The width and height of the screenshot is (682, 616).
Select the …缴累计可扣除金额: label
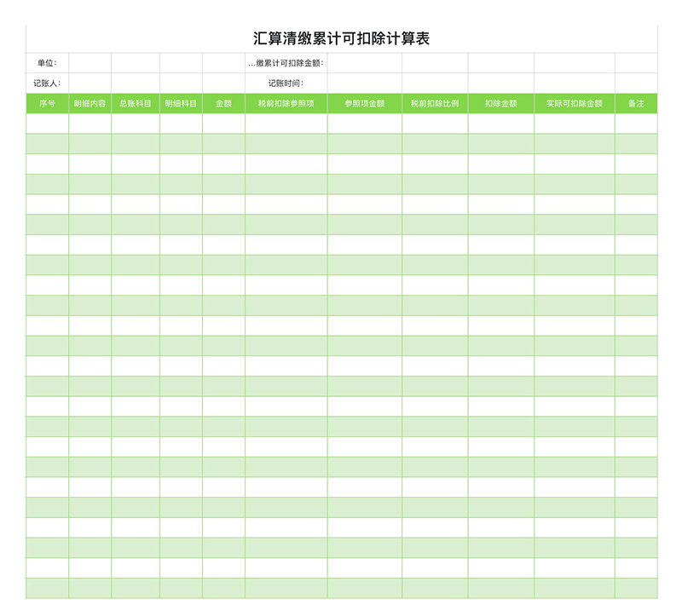286,63
